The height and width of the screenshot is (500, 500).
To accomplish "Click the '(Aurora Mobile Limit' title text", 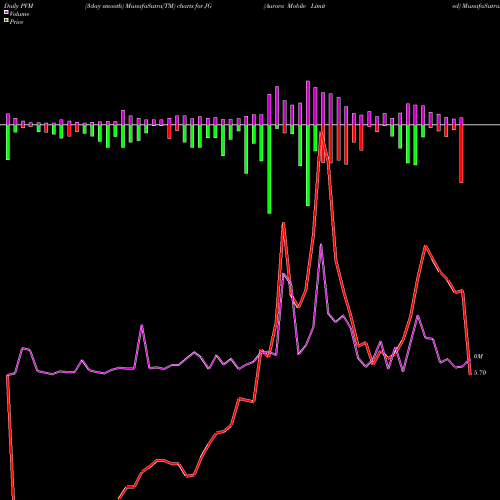I will click(x=294, y=6).
